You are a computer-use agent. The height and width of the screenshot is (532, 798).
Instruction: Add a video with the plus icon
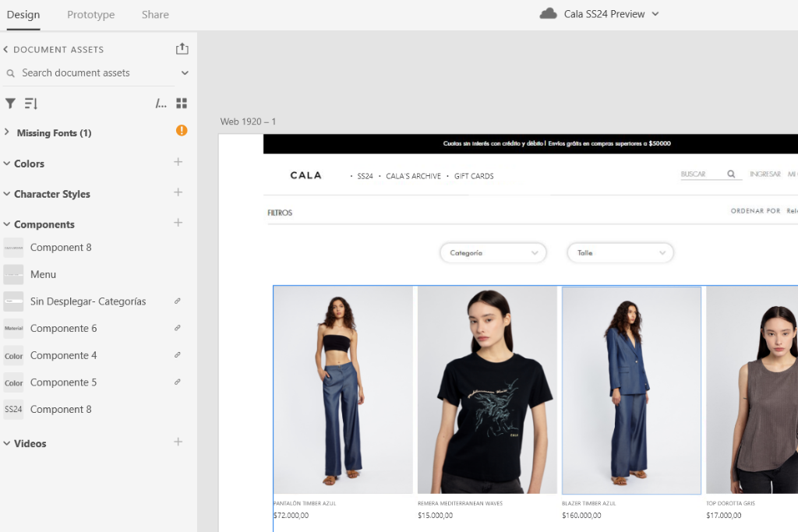178,442
